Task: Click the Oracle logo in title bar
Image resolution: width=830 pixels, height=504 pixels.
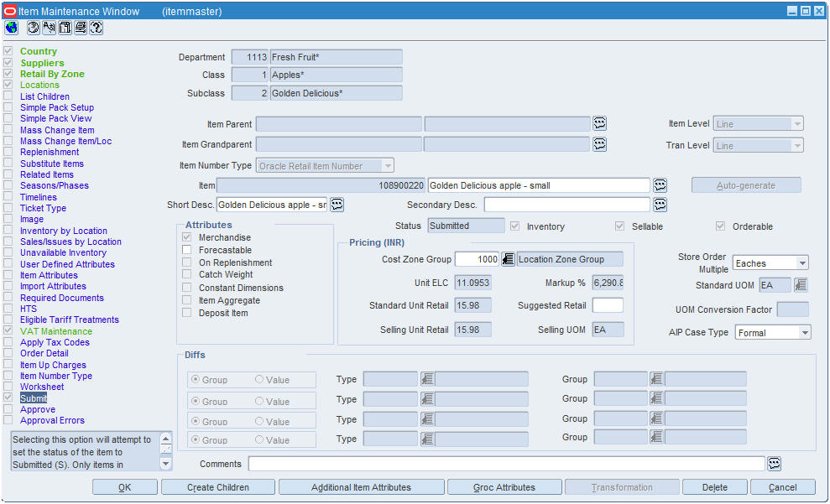Action: [10, 11]
